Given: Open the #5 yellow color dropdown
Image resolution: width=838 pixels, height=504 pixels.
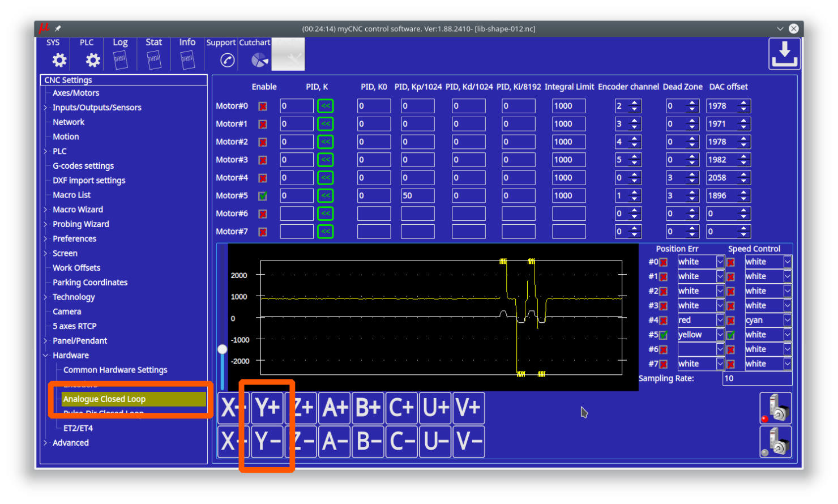Looking at the screenshot, I should point(720,335).
